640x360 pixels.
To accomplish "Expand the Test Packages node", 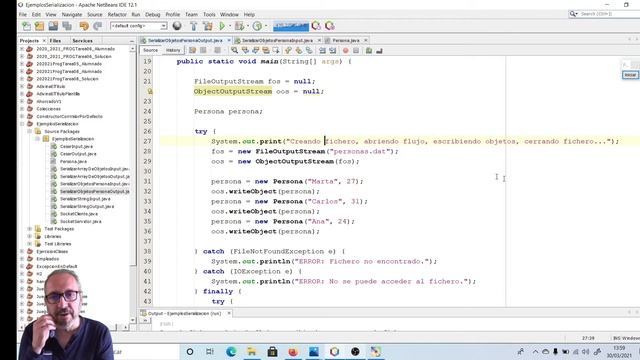I will point(30,229).
